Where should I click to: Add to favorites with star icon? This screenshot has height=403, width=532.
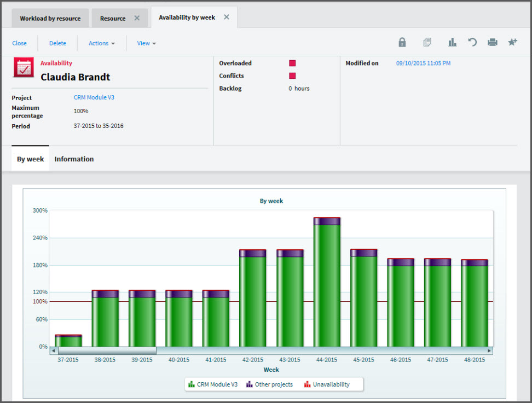[512, 42]
